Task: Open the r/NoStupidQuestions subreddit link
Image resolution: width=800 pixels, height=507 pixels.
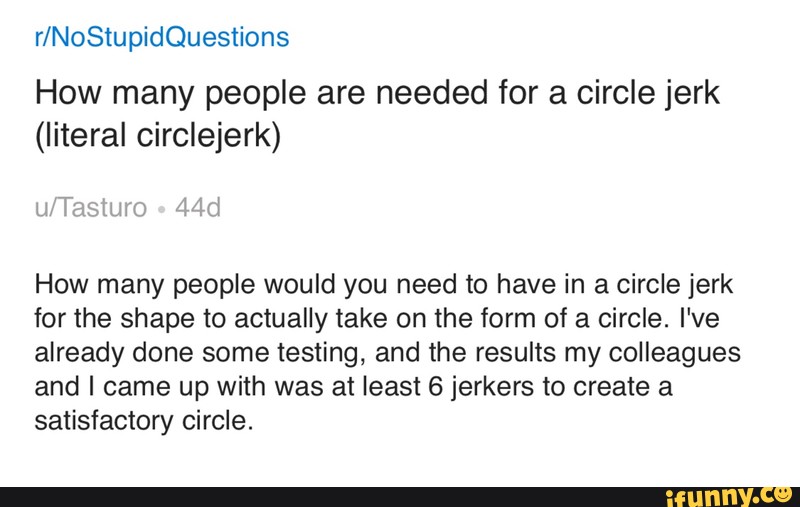Action: click(x=162, y=38)
